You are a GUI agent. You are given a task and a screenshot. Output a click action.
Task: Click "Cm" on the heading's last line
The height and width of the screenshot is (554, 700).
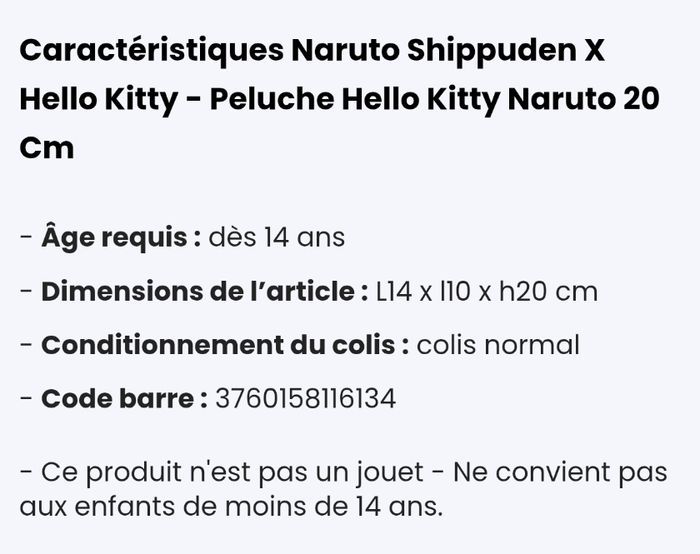[x=47, y=148]
